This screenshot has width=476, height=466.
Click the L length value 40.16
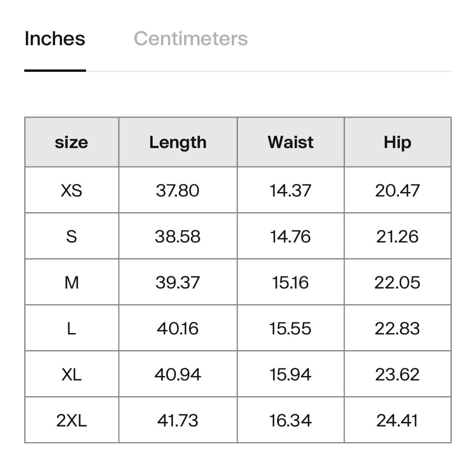click(x=178, y=329)
